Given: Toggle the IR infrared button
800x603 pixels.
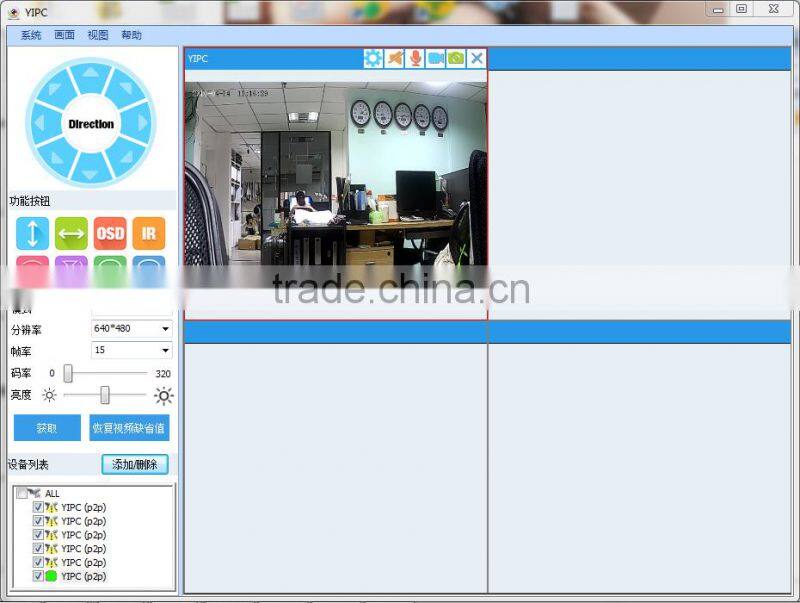Looking at the screenshot, I should 148,233.
